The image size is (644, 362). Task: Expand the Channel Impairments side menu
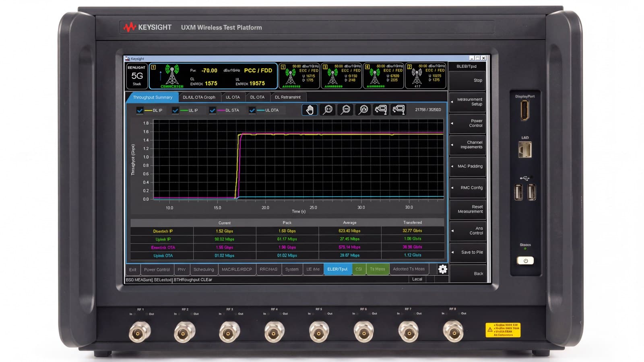pos(467,145)
